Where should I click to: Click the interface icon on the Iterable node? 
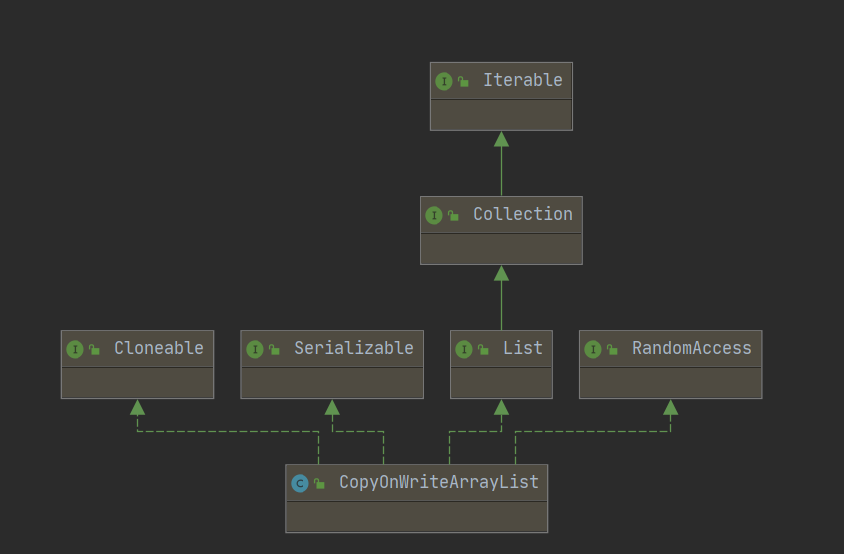tap(444, 81)
